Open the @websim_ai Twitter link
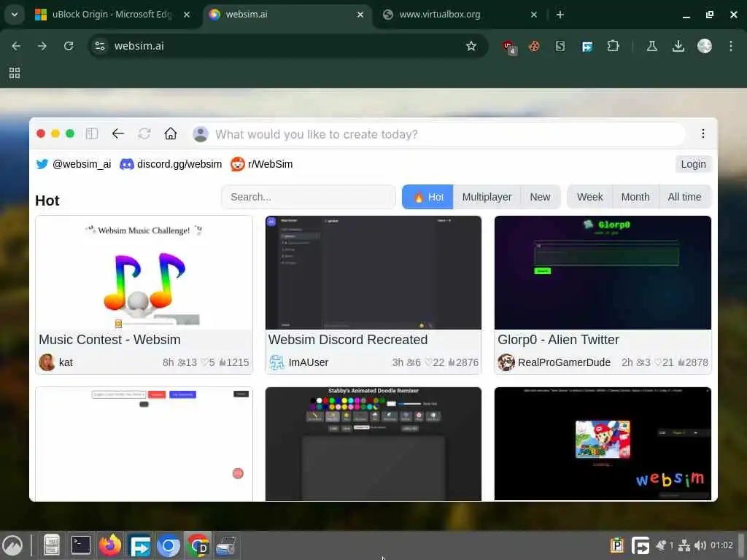The image size is (747, 560). (74, 164)
